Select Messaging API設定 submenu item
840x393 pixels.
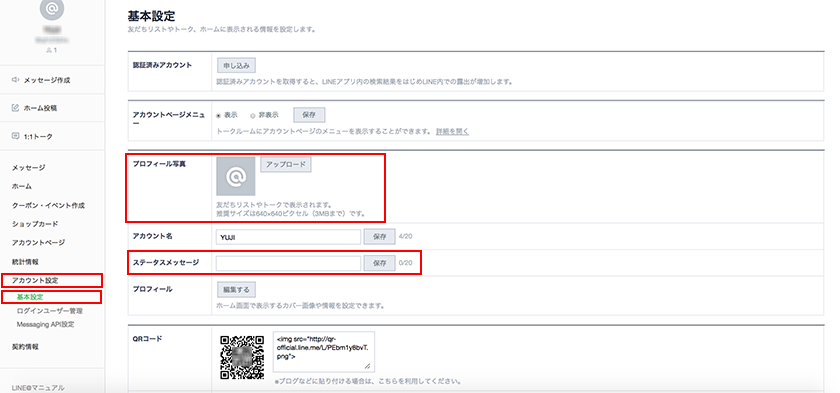click(45, 324)
